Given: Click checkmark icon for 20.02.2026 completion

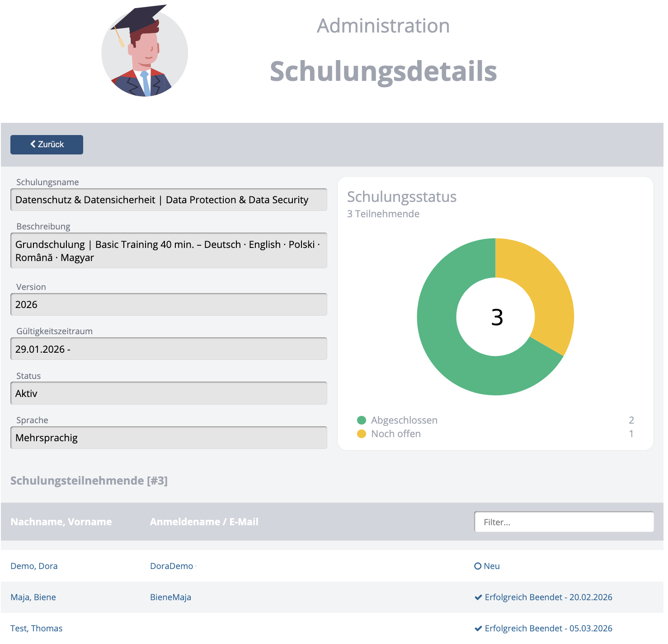Looking at the screenshot, I should coord(478,597).
